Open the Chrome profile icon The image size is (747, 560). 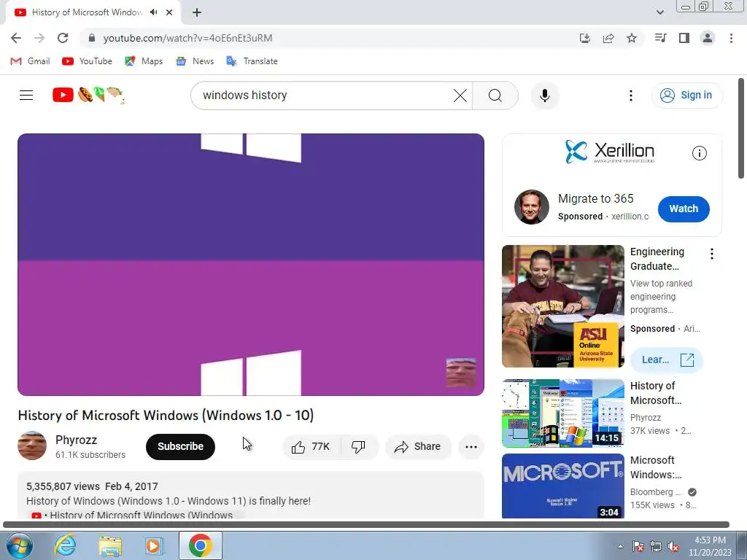tap(708, 38)
